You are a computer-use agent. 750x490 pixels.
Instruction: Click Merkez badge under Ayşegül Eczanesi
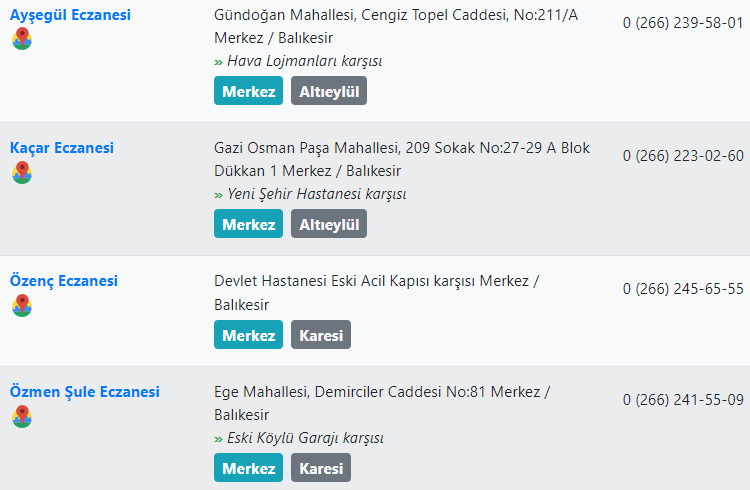click(x=248, y=90)
